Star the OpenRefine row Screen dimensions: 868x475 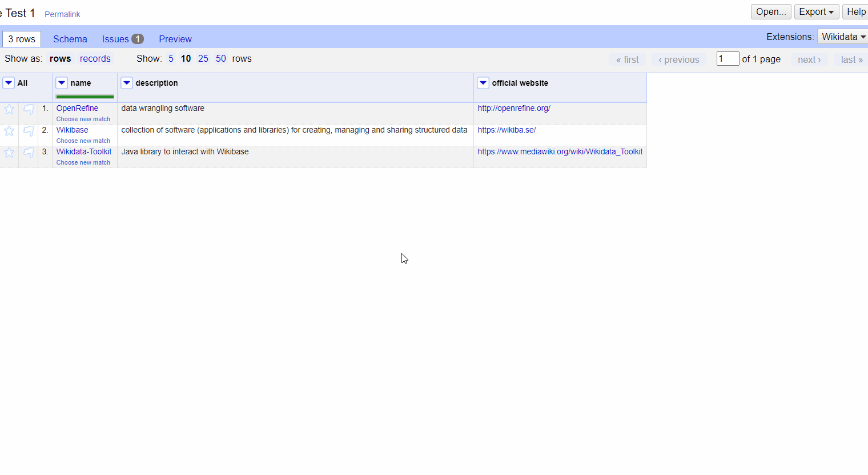coord(9,109)
